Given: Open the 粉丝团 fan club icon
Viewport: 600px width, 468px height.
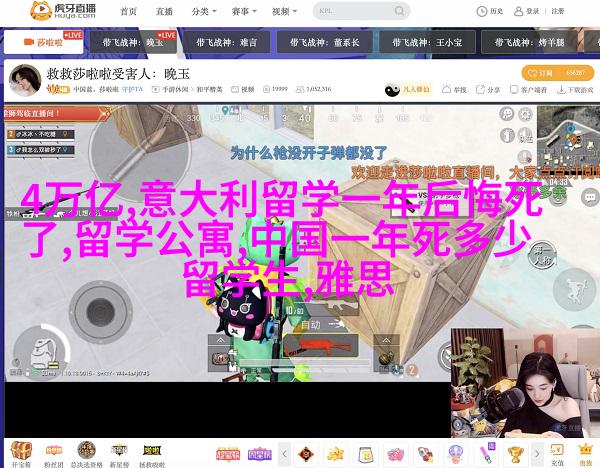Looking at the screenshot, I should click(54, 454).
